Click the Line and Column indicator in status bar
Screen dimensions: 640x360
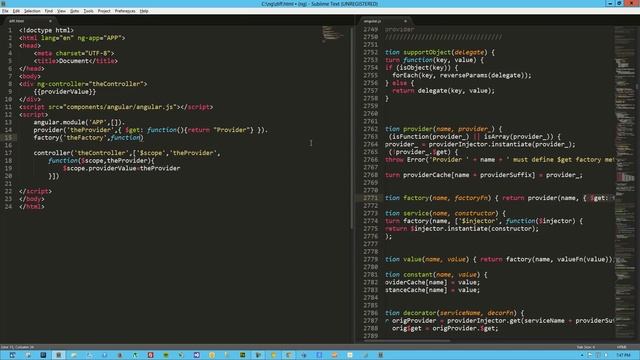[18, 347]
